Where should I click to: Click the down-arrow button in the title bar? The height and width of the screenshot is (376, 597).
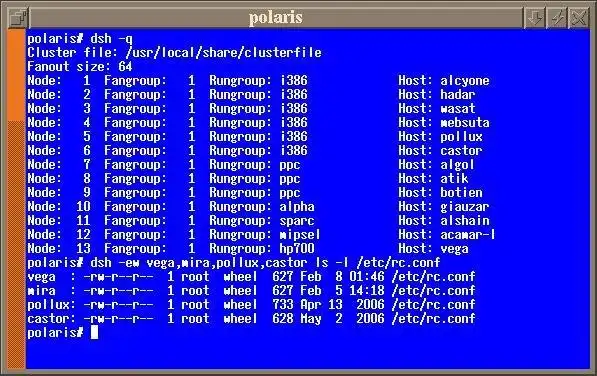pos(535,18)
